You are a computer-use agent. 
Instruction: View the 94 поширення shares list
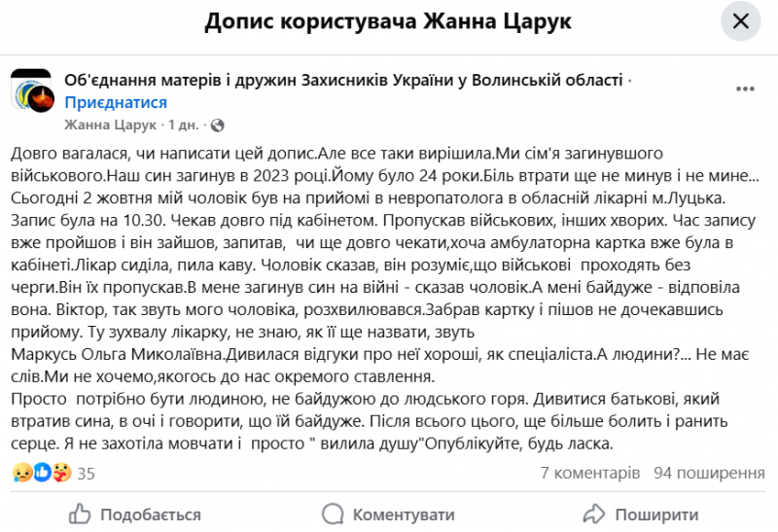[x=709, y=473]
